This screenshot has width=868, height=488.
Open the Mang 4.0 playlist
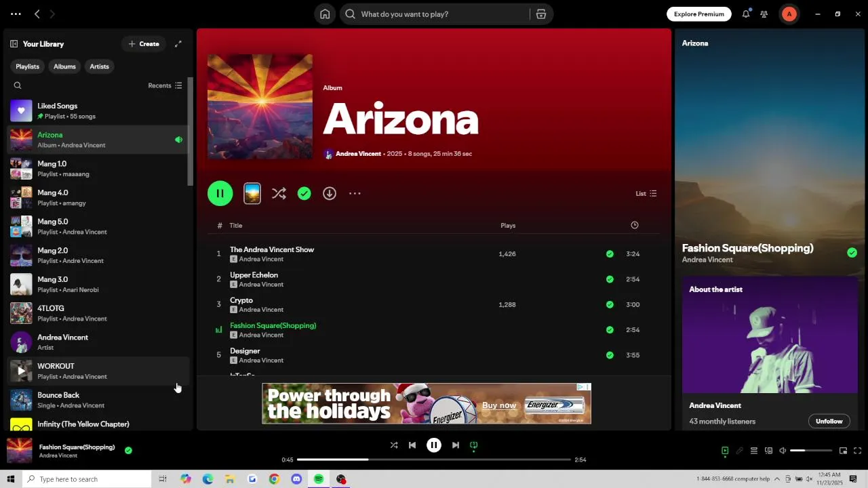pos(97,198)
